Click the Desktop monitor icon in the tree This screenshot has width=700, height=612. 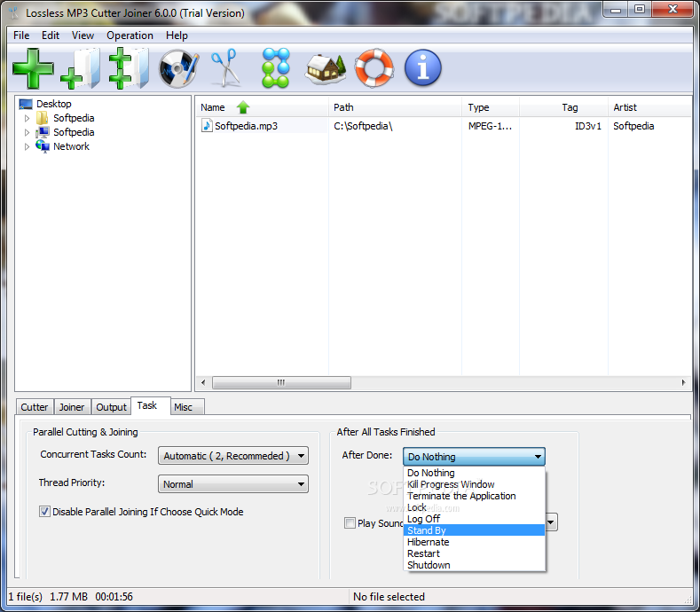(x=26, y=104)
